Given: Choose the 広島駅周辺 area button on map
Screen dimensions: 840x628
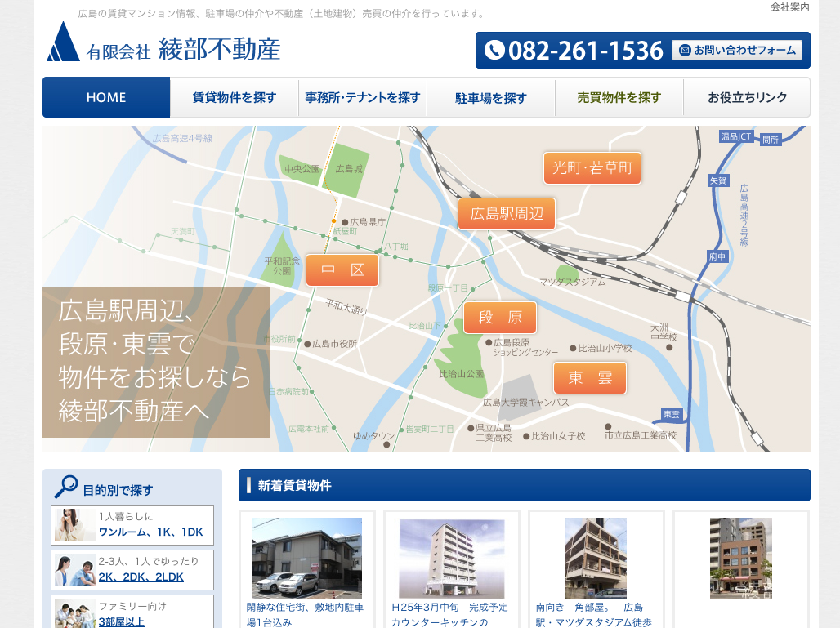Looking at the screenshot, I should [x=507, y=214].
